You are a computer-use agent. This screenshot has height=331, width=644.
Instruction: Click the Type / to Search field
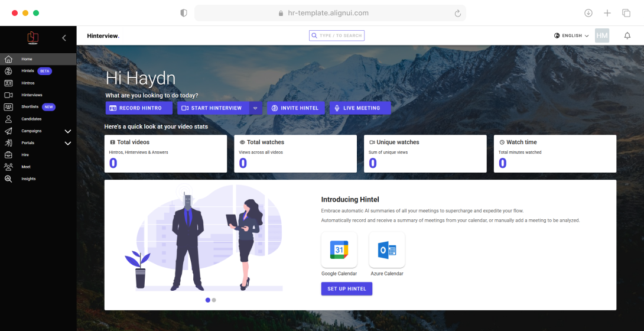pos(337,35)
